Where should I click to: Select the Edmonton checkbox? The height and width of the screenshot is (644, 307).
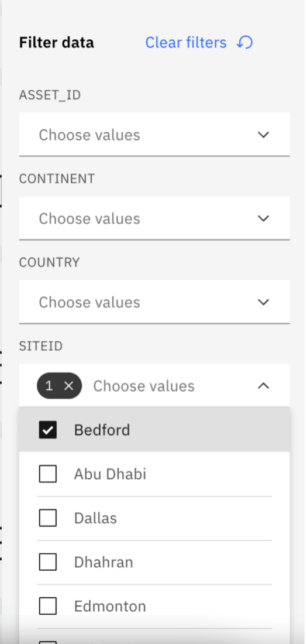pyautogui.click(x=47, y=606)
